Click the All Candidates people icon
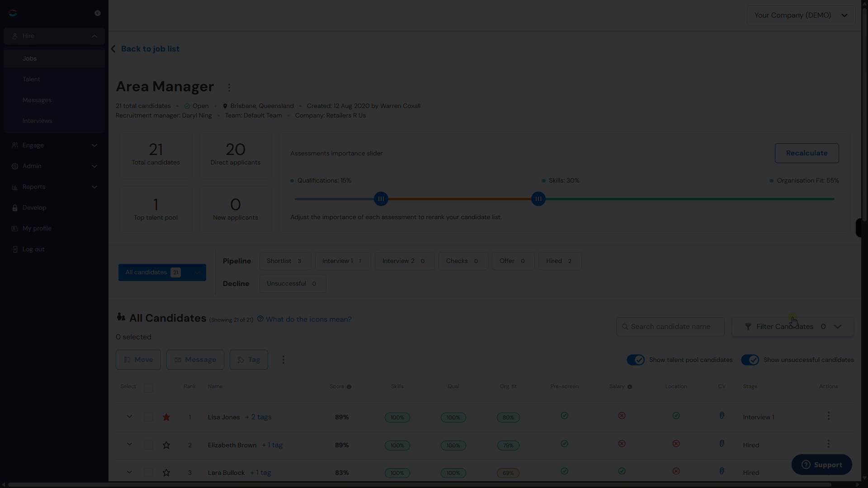868x488 pixels. pyautogui.click(x=121, y=317)
